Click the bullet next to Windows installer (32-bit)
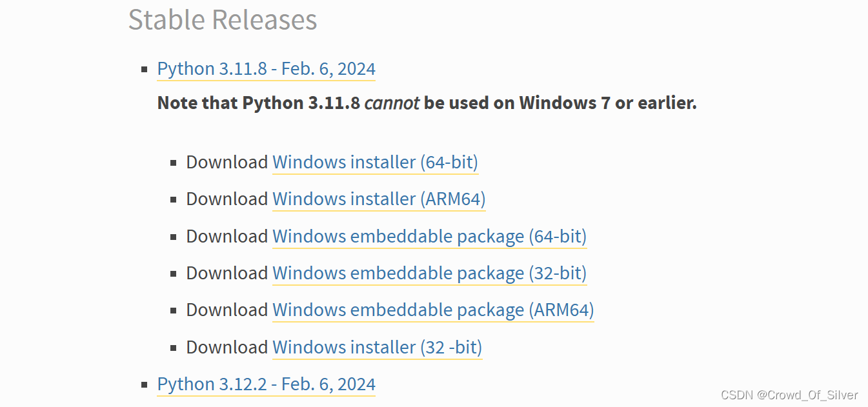 [x=174, y=346]
